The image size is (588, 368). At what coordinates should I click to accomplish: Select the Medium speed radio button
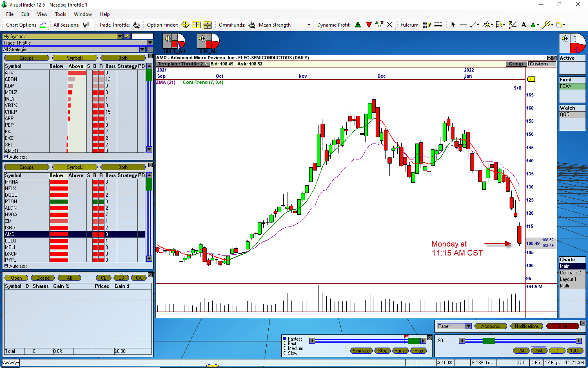(x=285, y=348)
